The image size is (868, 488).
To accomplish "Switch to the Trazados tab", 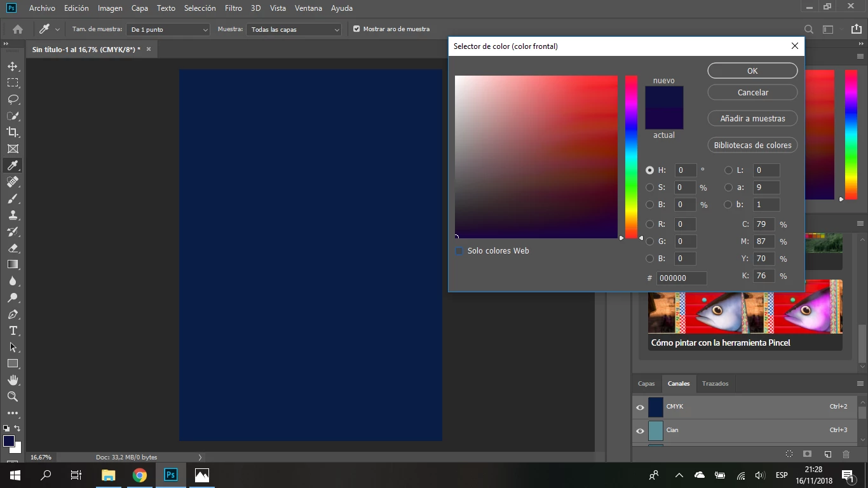I will [x=715, y=384].
